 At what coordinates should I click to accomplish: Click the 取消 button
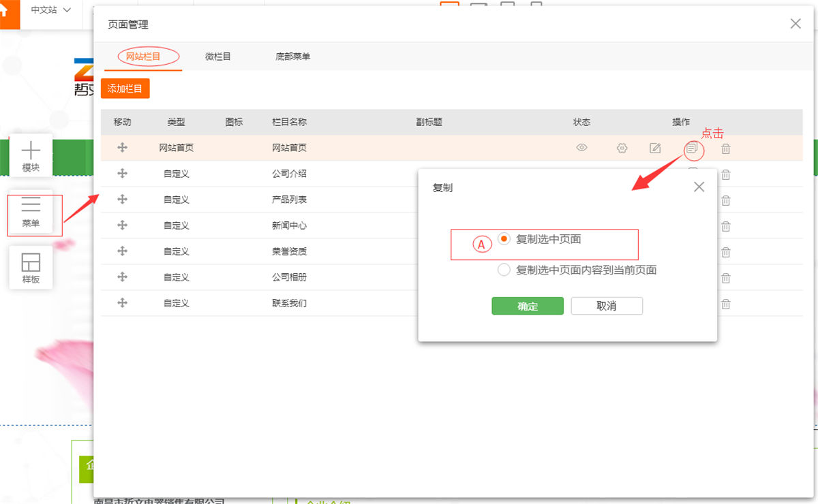pyautogui.click(x=606, y=306)
